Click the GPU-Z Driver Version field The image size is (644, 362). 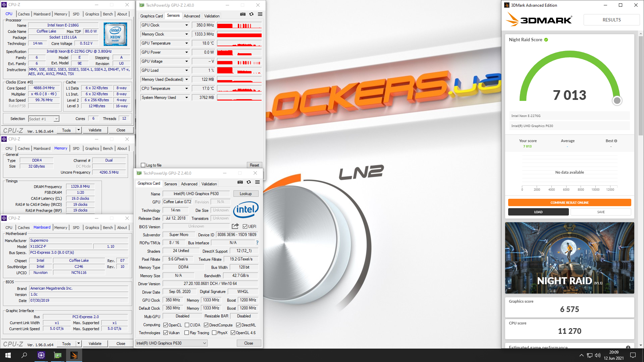(210, 284)
